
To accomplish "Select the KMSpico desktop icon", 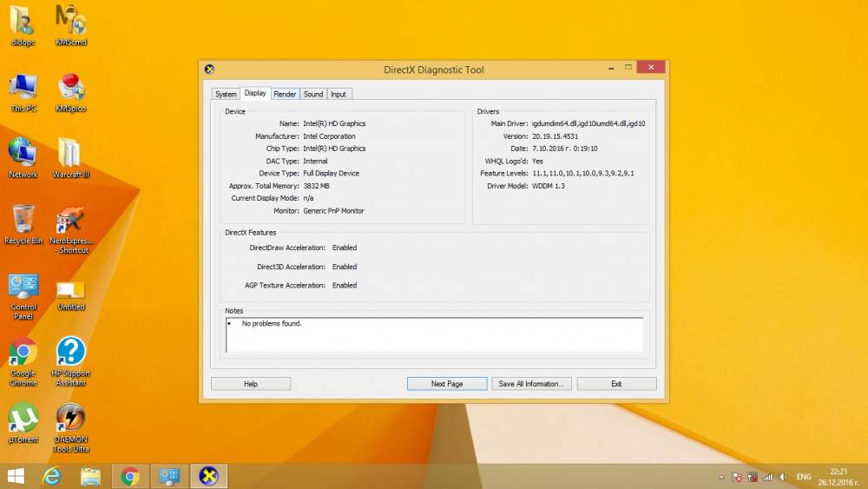I will pos(71,92).
